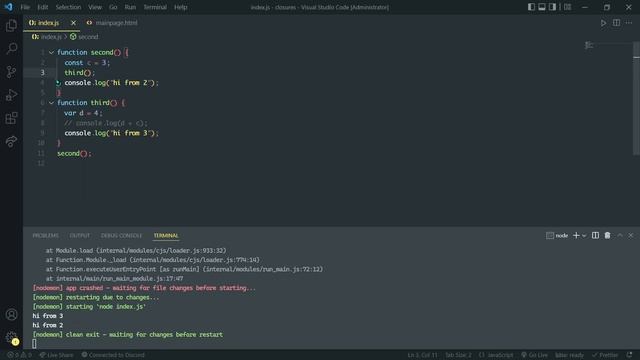Open the Manage gear icon
Viewport: 640px width, 360px height.
(11, 338)
